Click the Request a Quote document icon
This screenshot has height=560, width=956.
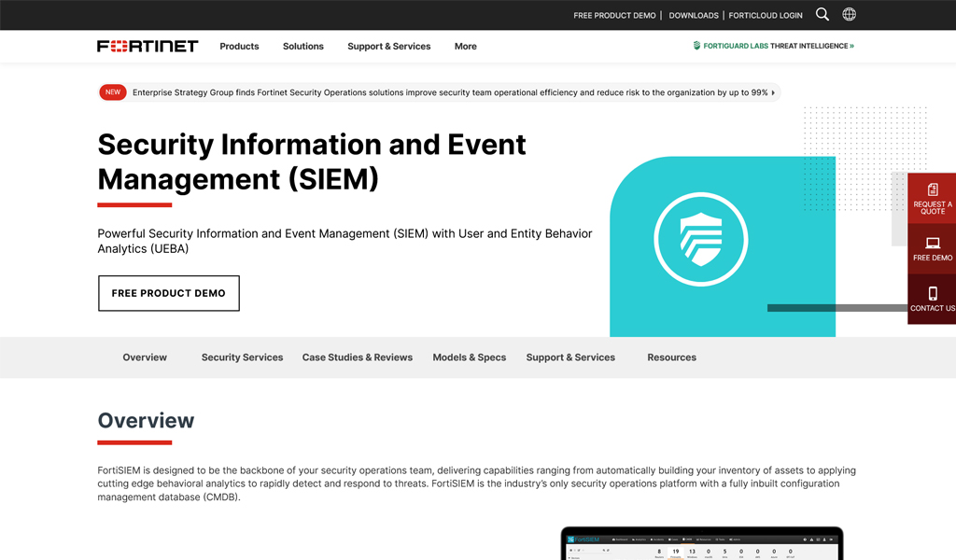pos(933,189)
